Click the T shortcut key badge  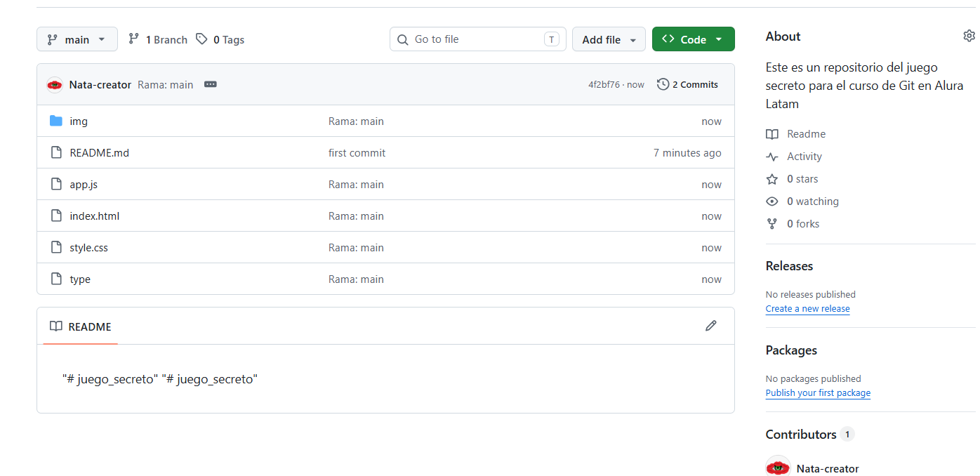click(552, 39)
